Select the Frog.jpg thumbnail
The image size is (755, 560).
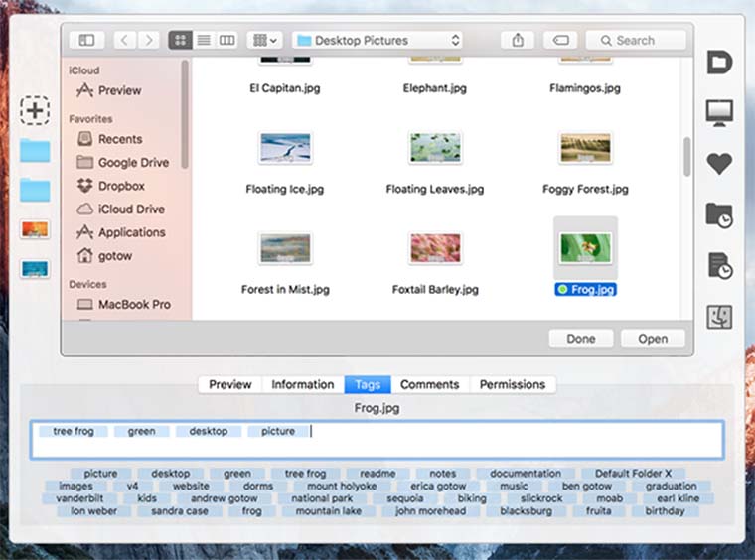(x=585, y=248)
